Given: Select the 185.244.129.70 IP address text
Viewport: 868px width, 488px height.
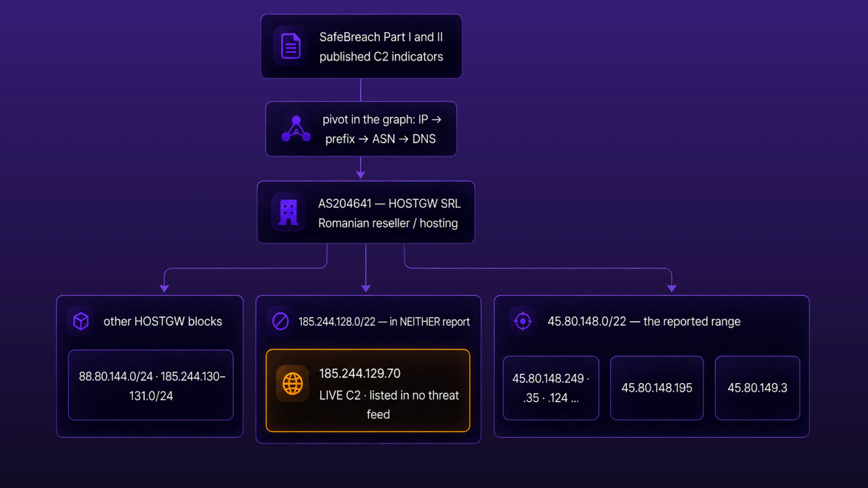Looking at the screenshot, I should pos(360,373).
